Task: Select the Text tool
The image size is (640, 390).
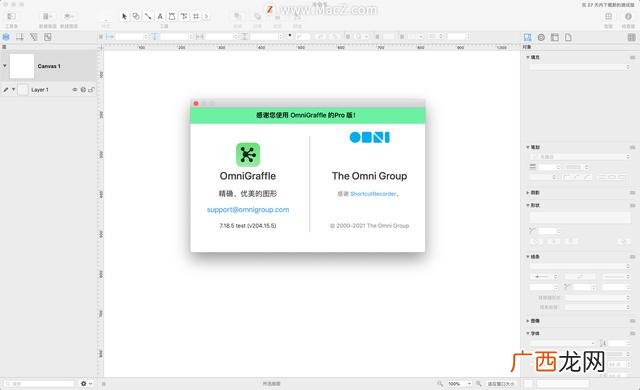Action: [160, 16]
